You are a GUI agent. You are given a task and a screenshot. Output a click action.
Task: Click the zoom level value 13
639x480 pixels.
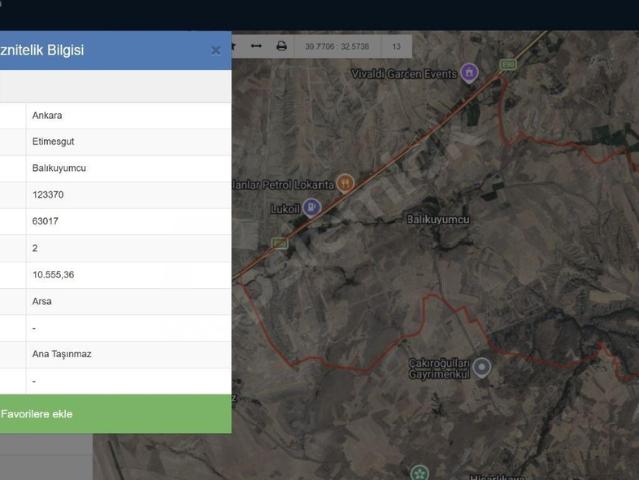point(396,46)
